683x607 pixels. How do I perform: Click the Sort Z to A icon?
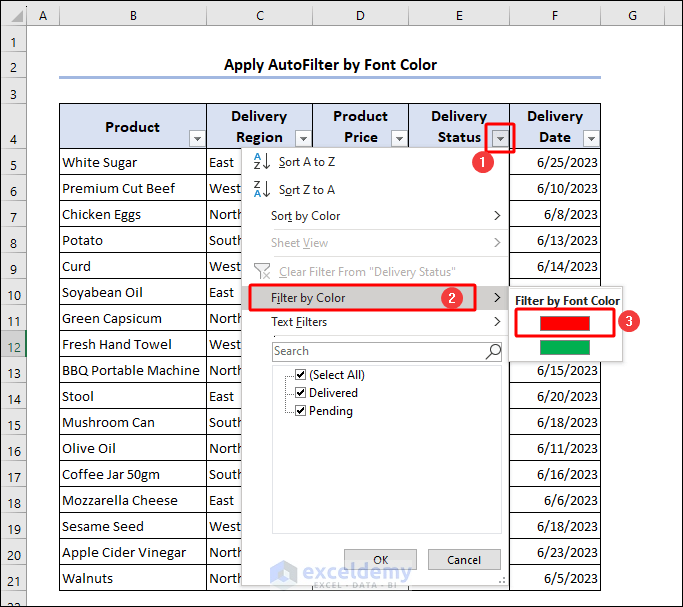[262, 189]
